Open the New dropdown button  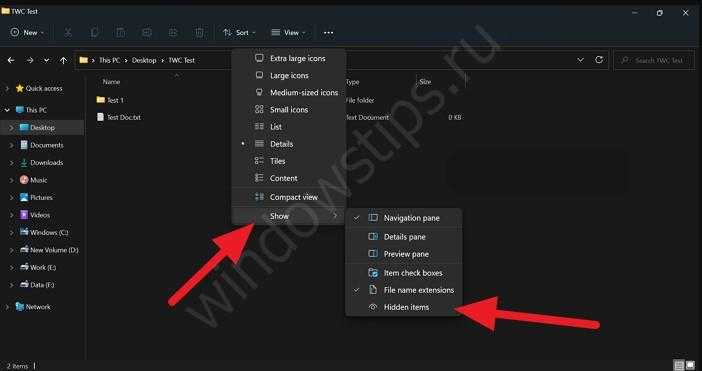[27, 33]
